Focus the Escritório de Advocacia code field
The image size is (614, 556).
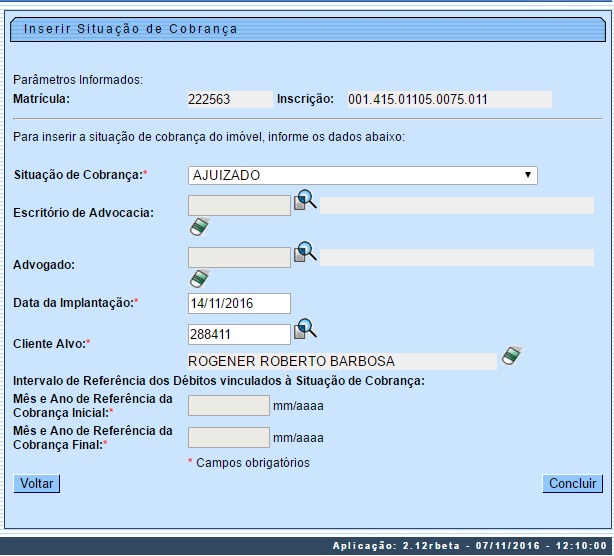click(239, 206)
